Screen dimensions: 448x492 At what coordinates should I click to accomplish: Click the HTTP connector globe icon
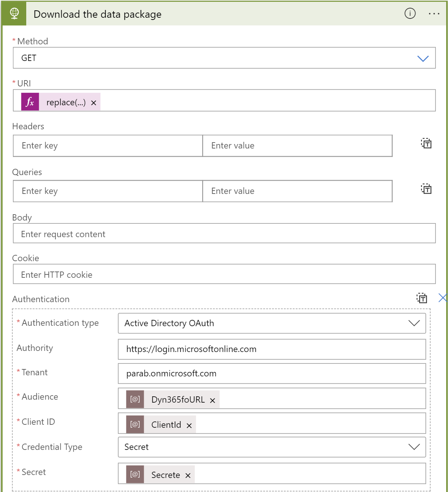[14, 14]
